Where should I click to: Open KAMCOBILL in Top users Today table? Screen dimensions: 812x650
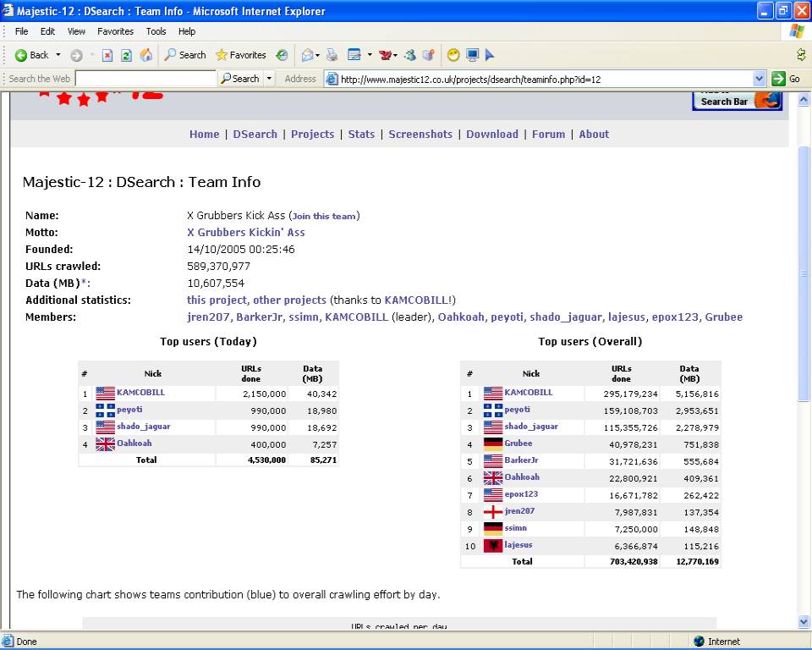coord(141,393)
